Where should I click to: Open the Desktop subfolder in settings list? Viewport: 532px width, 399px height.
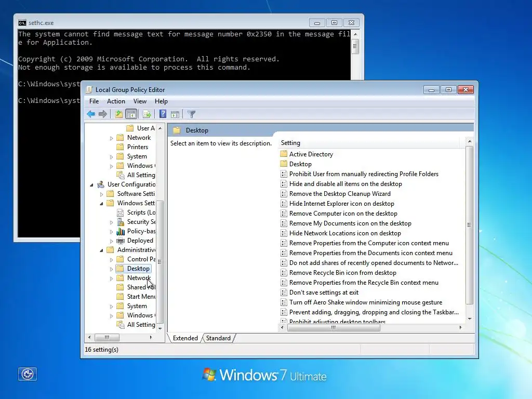pyautogui.click(x=300, y=164)
